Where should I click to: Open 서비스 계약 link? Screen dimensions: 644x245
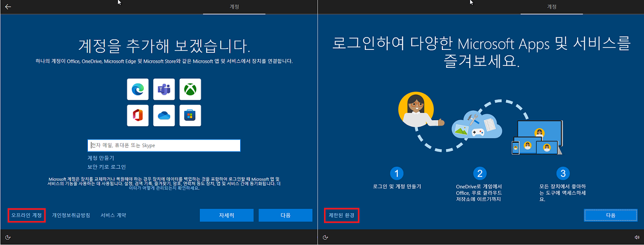(113, 215)
